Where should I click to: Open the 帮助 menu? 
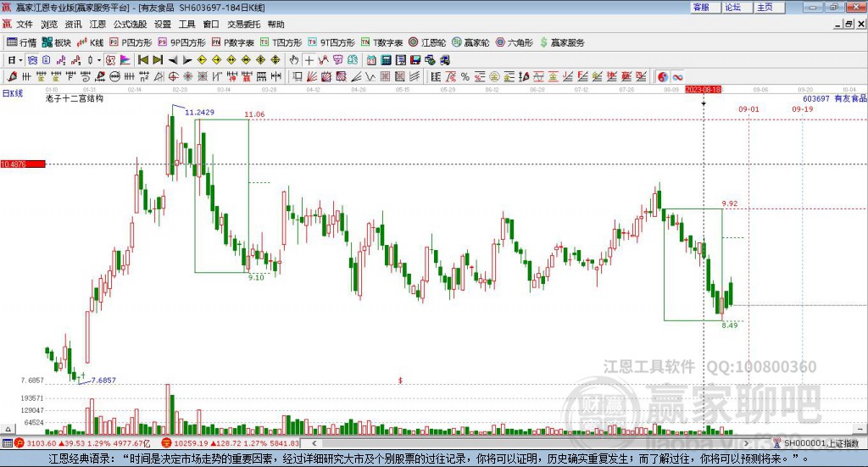tap(275, 25)
